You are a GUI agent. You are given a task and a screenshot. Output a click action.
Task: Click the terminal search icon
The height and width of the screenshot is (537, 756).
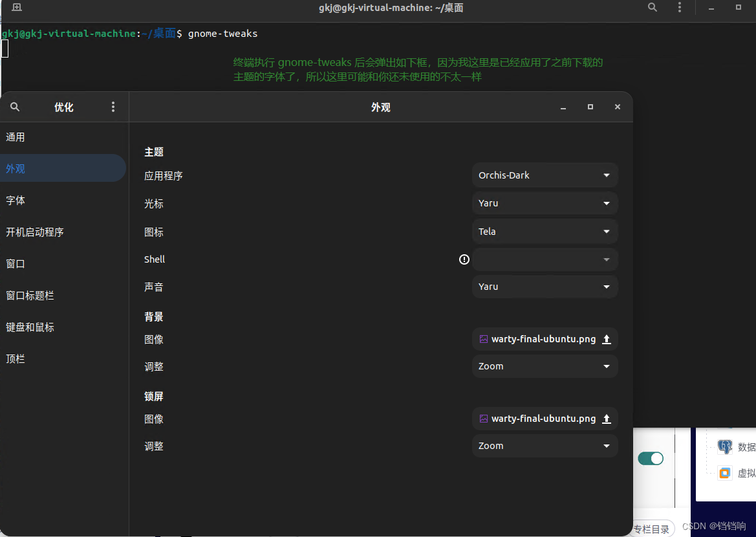653,7
